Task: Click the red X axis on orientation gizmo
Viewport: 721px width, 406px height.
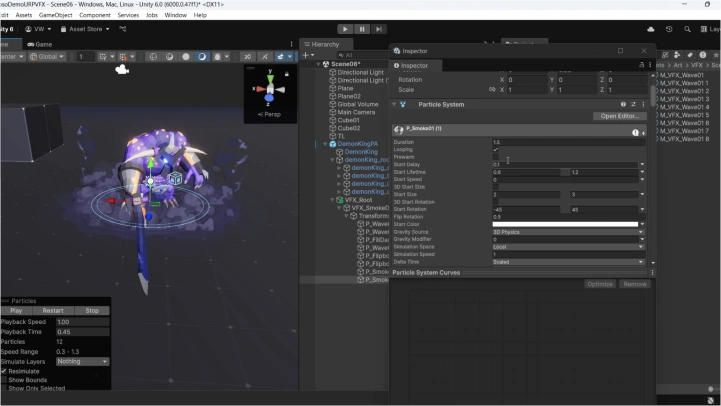Action: point(260,89)
